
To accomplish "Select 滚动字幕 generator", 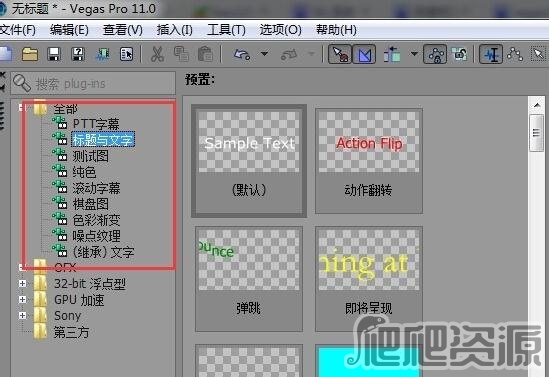I will coord(96,188).
